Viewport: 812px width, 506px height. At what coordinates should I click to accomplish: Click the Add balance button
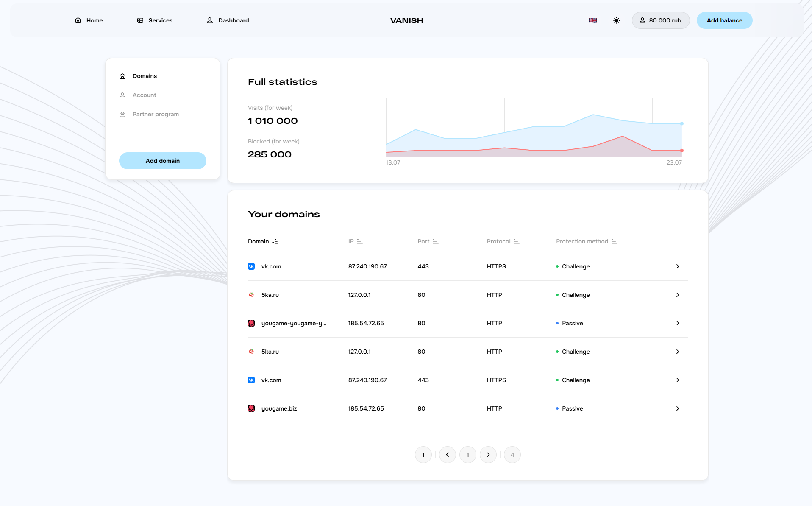pyautogui.click(x=724, y=20)
